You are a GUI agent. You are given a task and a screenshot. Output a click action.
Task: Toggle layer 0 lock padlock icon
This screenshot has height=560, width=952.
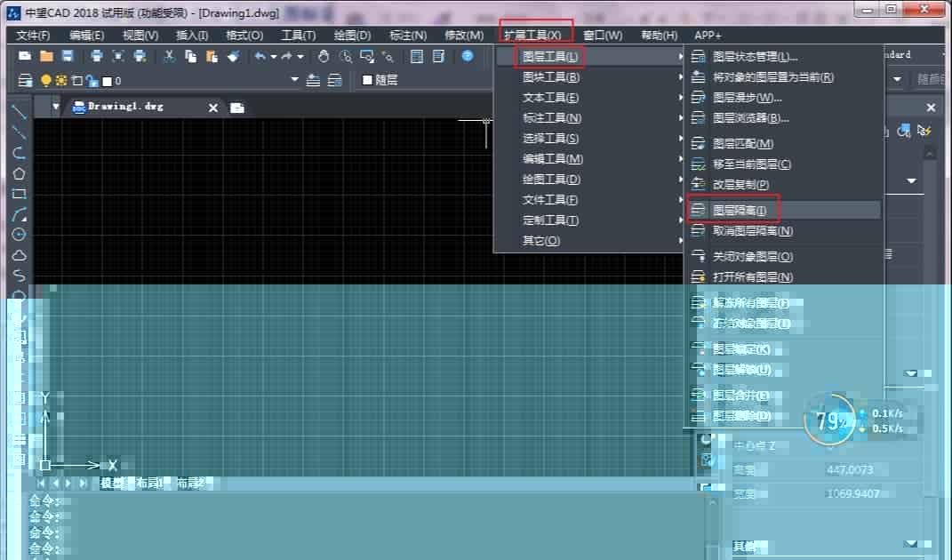click(92, 81)
